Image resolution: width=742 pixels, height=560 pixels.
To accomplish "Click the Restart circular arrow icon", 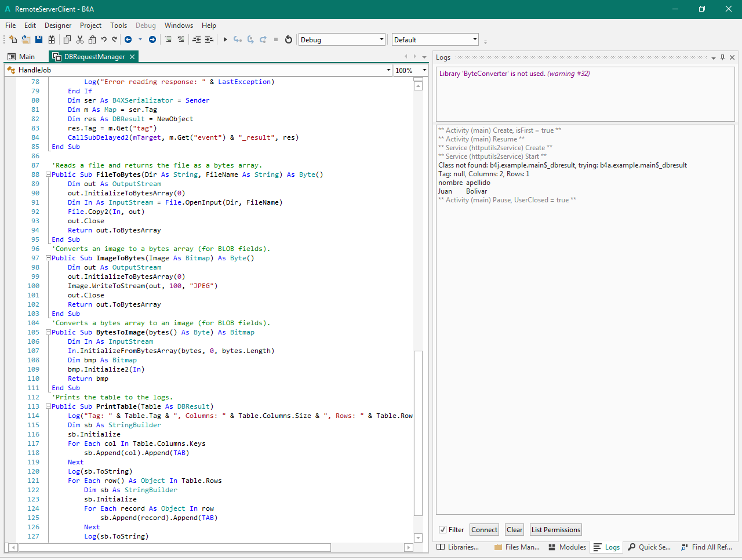I will point(289,40).
